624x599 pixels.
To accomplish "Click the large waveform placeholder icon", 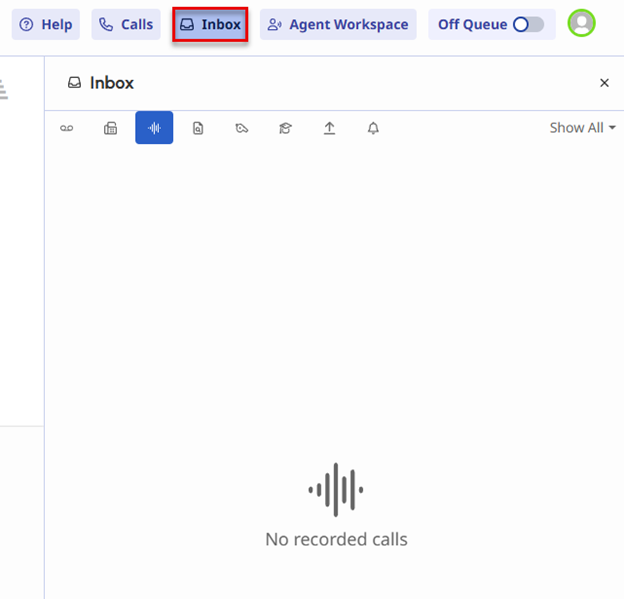I will tap(336, 490).
